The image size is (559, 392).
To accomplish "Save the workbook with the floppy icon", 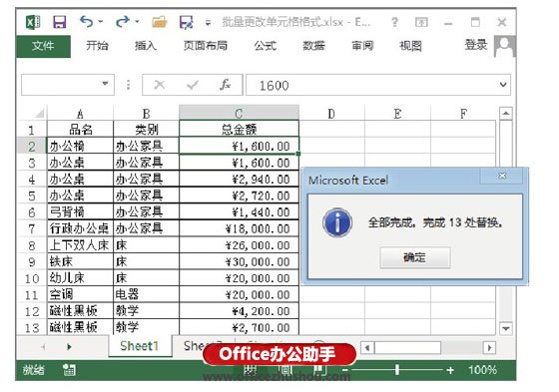I will 60,23.
